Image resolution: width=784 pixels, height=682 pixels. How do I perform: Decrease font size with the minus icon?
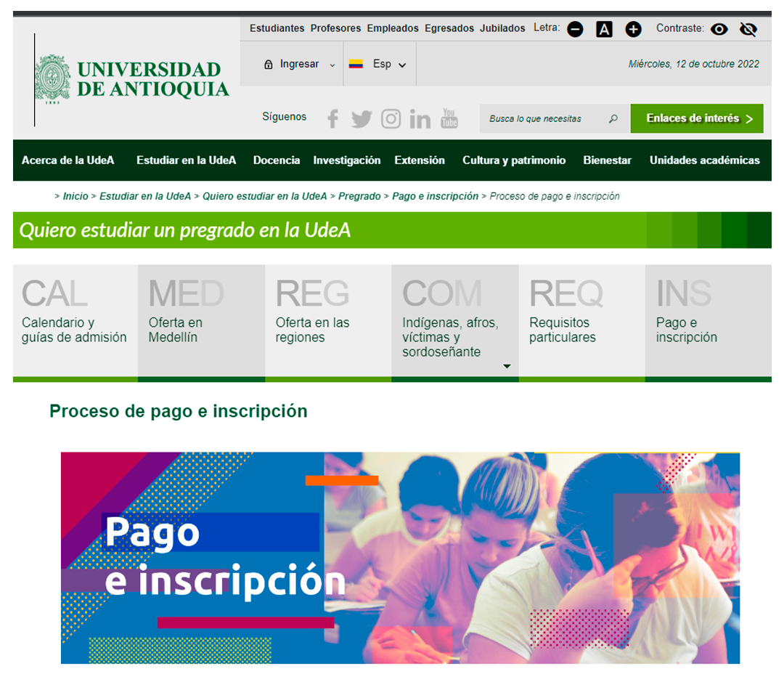575,29
